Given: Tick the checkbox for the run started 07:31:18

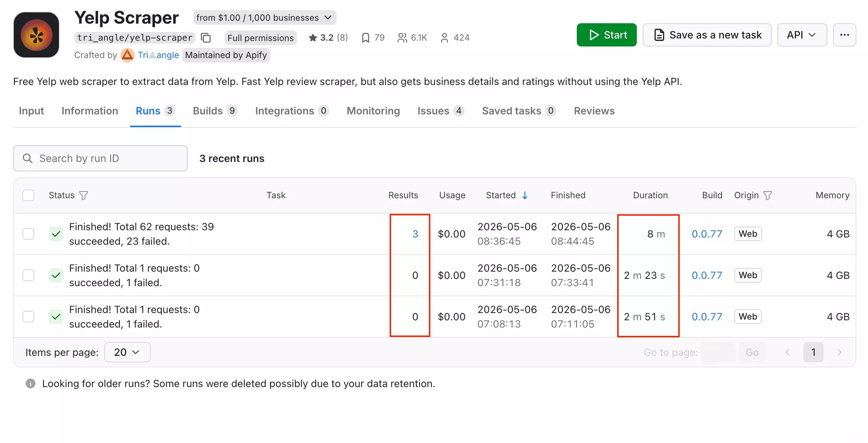Looking at the screenshot, I should pos(28,275).
